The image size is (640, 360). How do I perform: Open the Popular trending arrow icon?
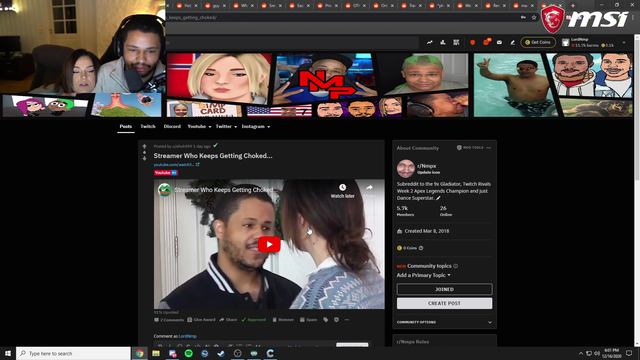pyautogui.click(x=429, y=42)
